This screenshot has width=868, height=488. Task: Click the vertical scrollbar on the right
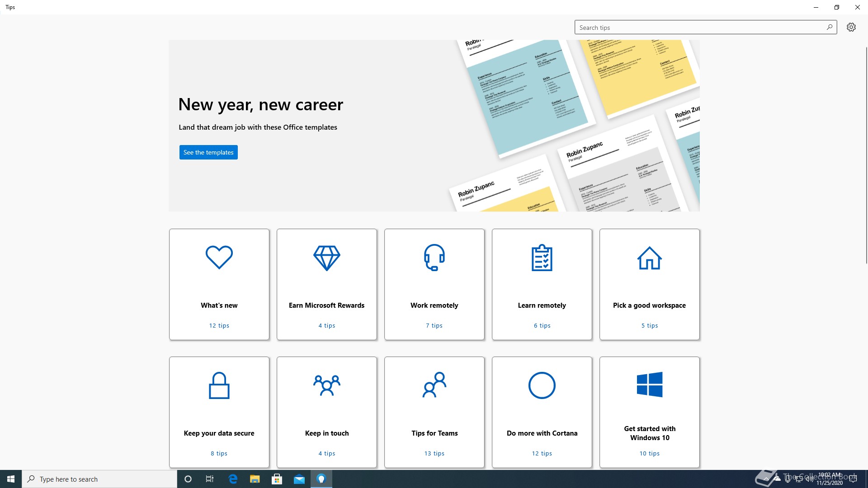[866, 155]
